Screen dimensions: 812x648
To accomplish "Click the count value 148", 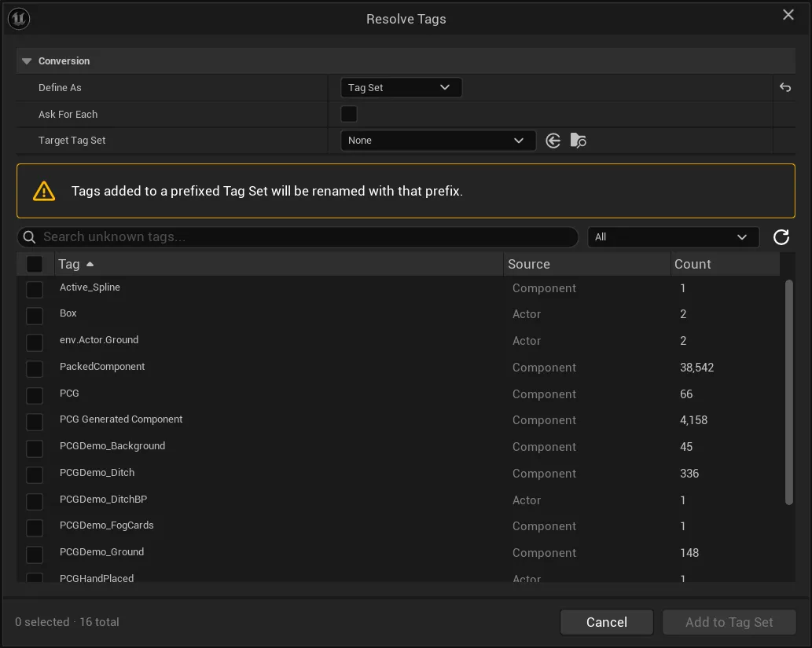I will click(689, 553).
